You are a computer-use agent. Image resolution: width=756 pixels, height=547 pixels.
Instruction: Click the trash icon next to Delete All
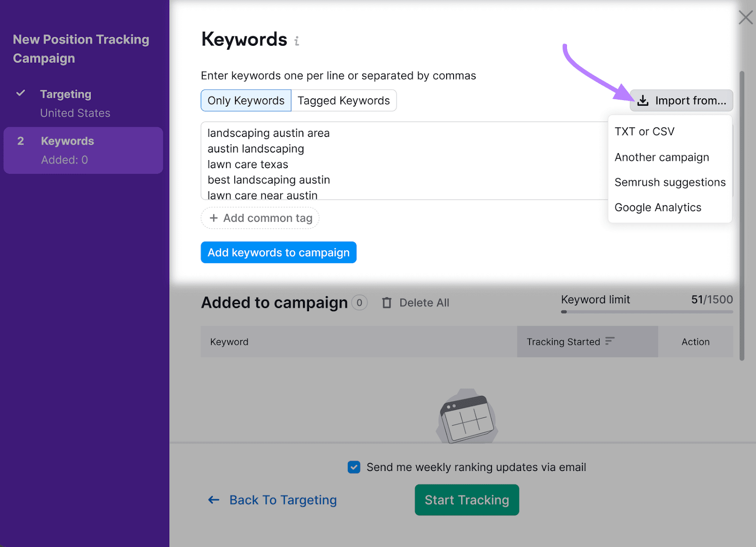tap(387, 302)
